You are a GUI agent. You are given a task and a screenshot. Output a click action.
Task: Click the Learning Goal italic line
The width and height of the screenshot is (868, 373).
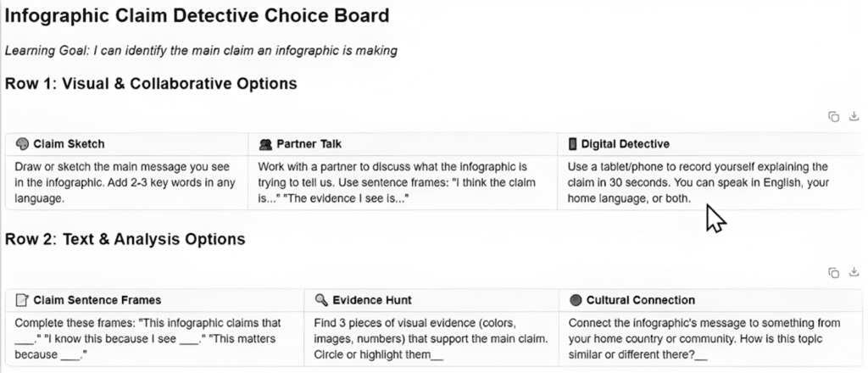[201, 51]
